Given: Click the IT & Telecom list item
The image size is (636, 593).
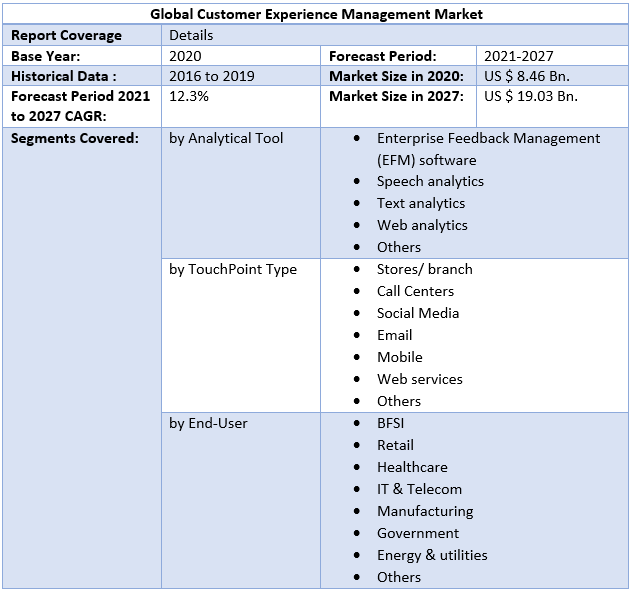Looking at the screenshot, I should tap(419, 489).
